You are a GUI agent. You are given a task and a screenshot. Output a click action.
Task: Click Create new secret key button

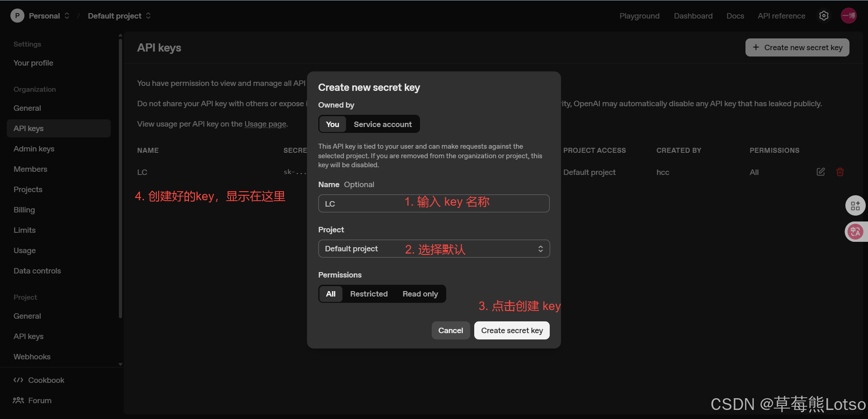[x=797, y=47]
